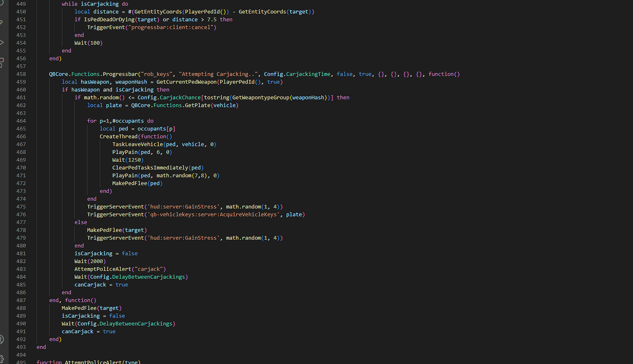The height and width of the screenshot is (364, 633).
Task: Select line number 458 in the gutter
Action: pyautogui.click(x=21, y=74)
